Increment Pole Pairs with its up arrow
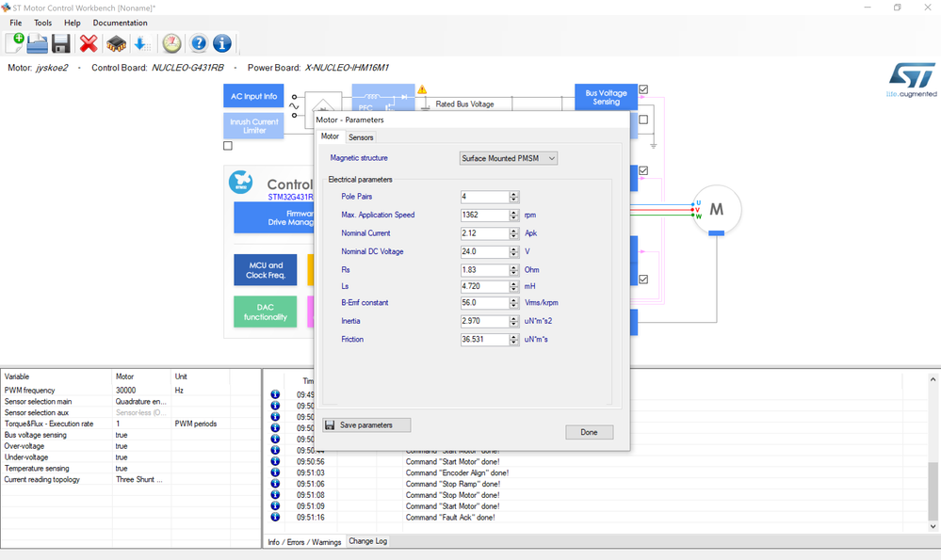Image resolution: width=941 pixels, height=560 pixels. pos(513,194)
